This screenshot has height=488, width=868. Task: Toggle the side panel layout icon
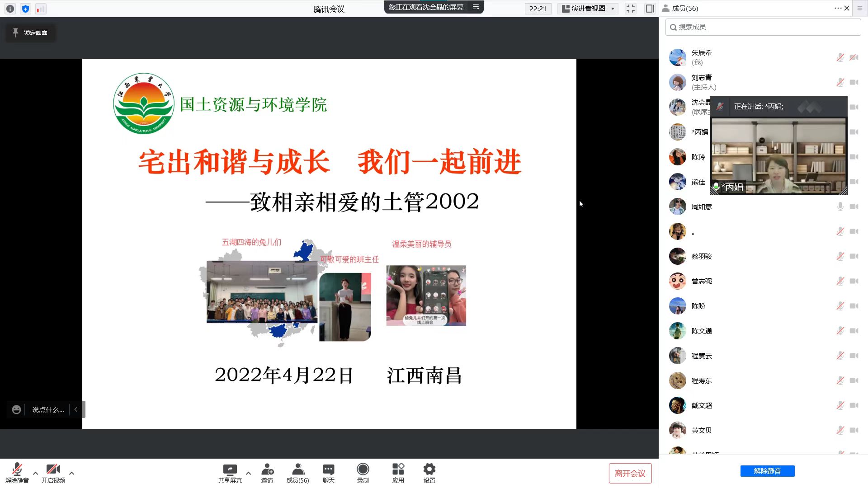pyautogui.click(x=650, y=9)
